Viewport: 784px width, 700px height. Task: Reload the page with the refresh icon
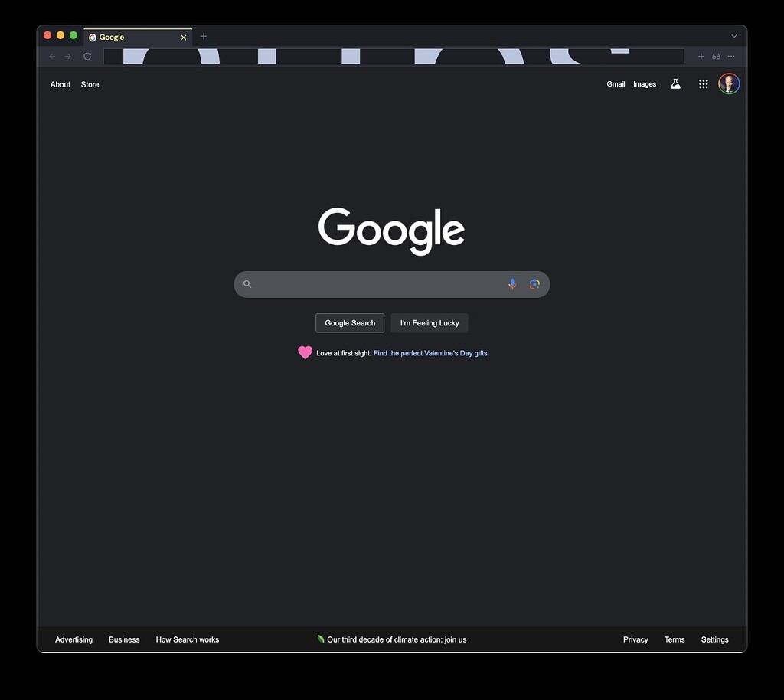[87, 56]
